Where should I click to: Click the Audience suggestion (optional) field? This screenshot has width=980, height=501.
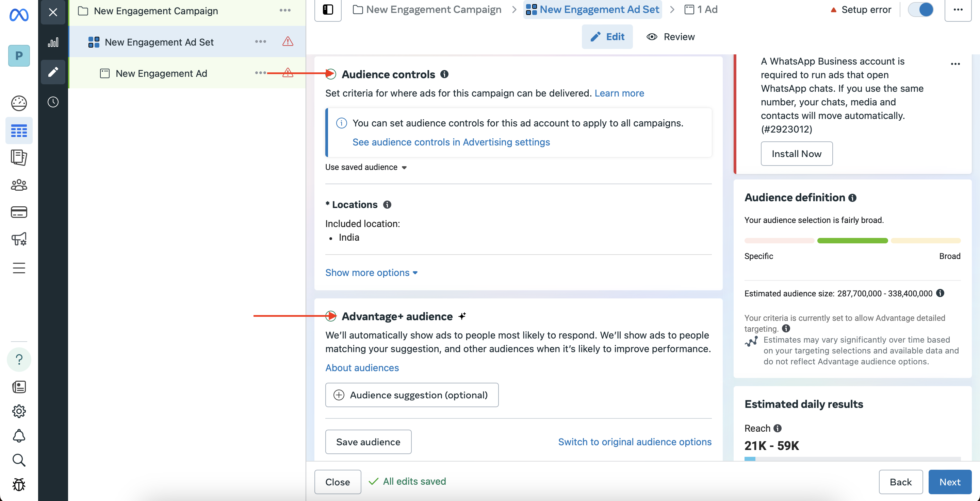(x=412, y=395)
